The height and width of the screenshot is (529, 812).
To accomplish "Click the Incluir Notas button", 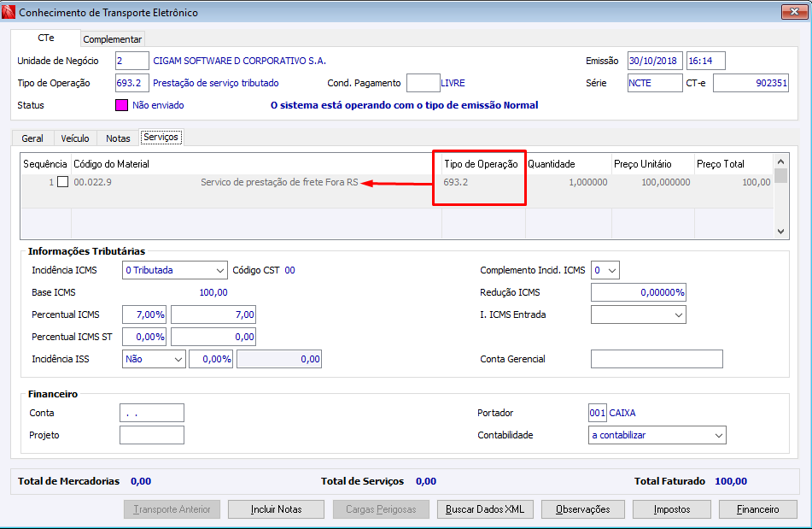I will pos(276,509).
